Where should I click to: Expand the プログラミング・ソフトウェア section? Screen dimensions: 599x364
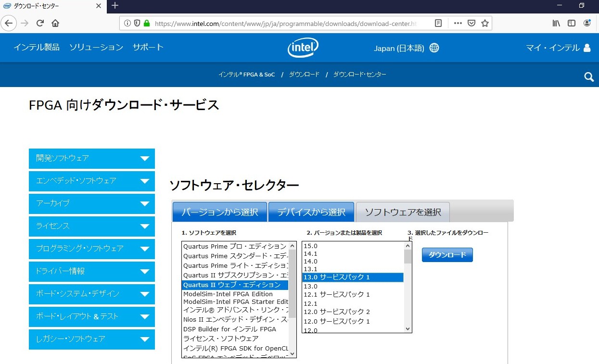[92, 249]
